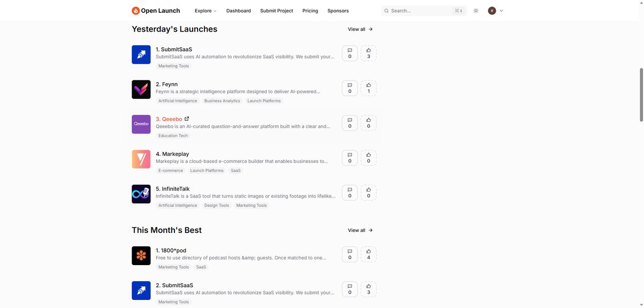Select the Business Analytics tag
This screenshot has height=308, width=644.
(x=222, y=101)
